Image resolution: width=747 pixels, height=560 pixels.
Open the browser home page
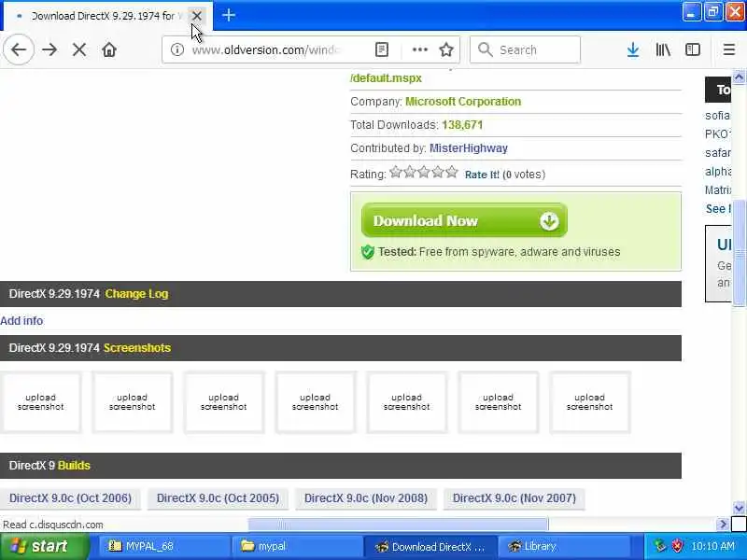[x=109, y=49]
